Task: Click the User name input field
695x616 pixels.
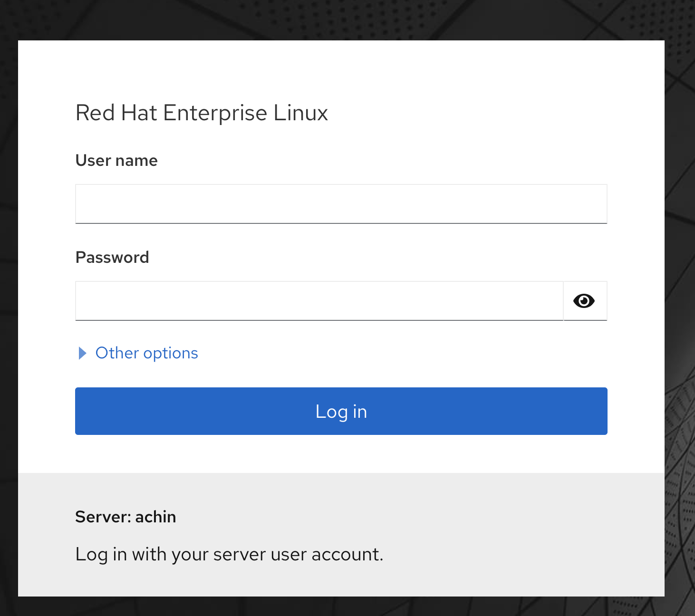Action: tap(341, 204)
